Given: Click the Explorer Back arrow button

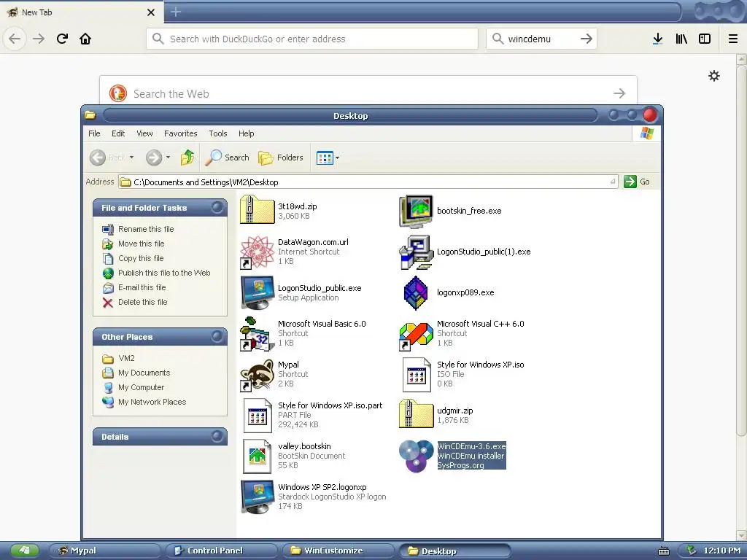Looking at the screenshot, I should [x=98, y=157].
